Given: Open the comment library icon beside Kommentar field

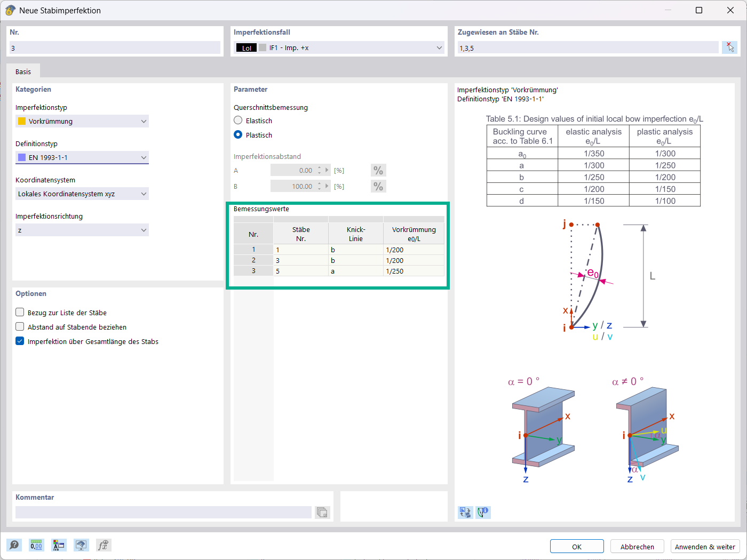Looking at the screenshot, I should [322, 513].
